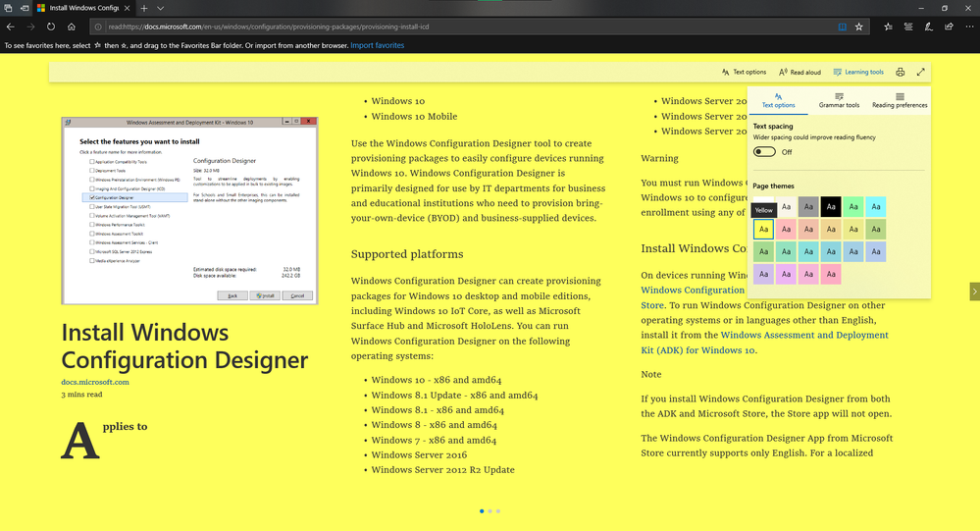Go back to previous page
This screenshot has height=531, width=980.
10,27
